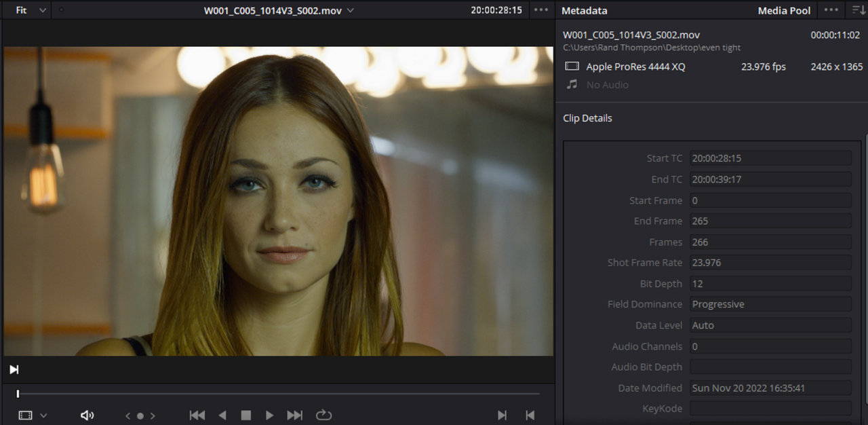Click the viewer timecode 20:00:28:15
Image resolution: width=868 pixels, height=425 pixels.
(x=496, y=10)
